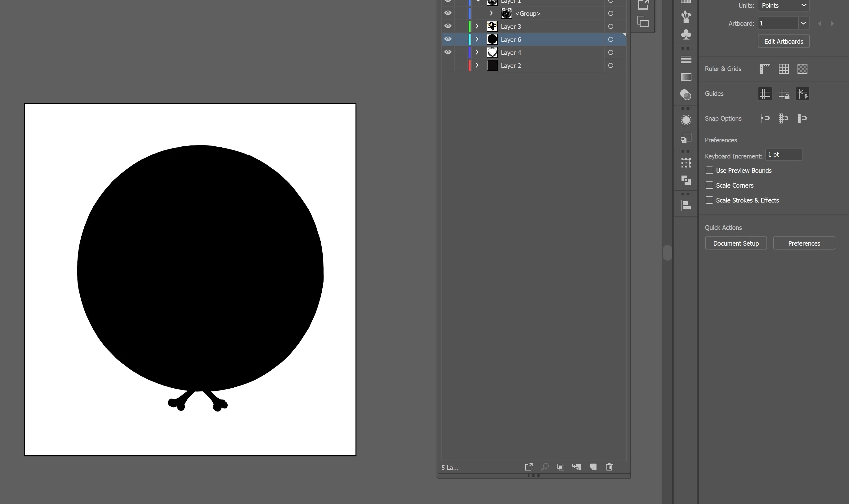Open the Symbols panel club icon

[x=686, y=35]
